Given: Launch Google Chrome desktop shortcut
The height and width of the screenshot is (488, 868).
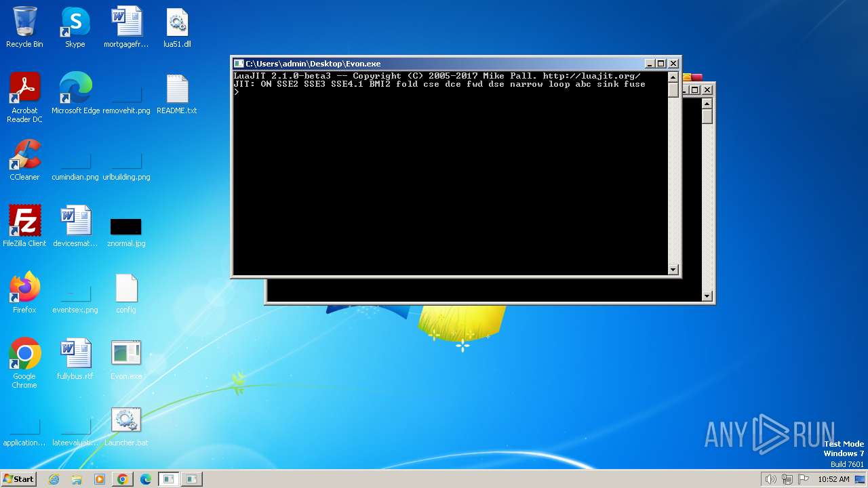Looking at the screenshot, I should [24, 363].
